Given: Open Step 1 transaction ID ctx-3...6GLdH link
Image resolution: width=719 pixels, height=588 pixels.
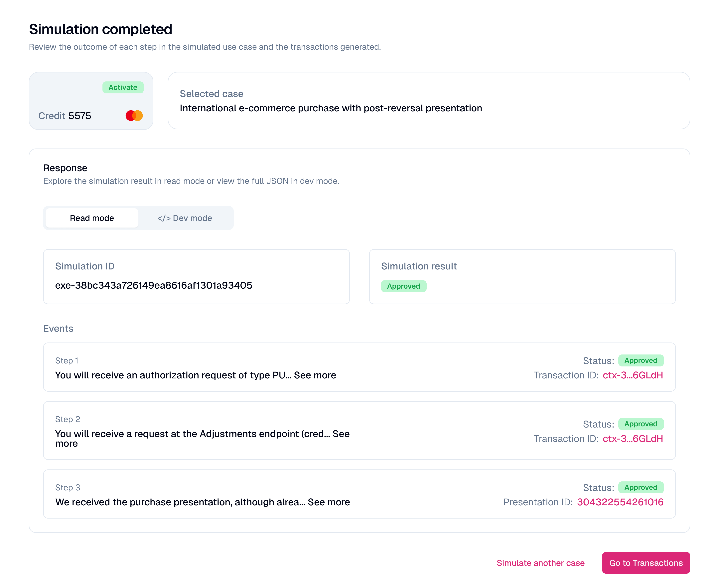Looking at the screenshot, I should [x=633, y=375].
